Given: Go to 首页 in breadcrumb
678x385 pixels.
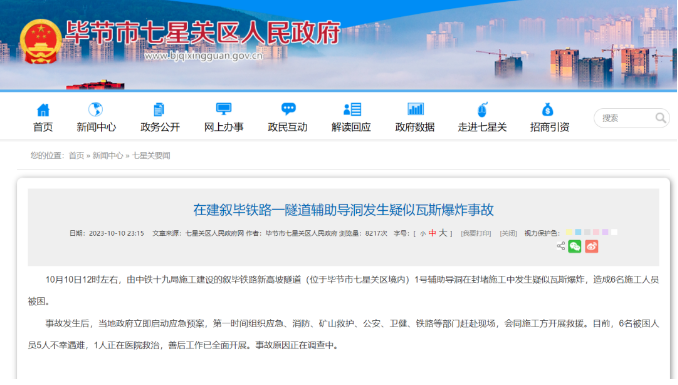Looking at the screenshot, I should [77, 156].
